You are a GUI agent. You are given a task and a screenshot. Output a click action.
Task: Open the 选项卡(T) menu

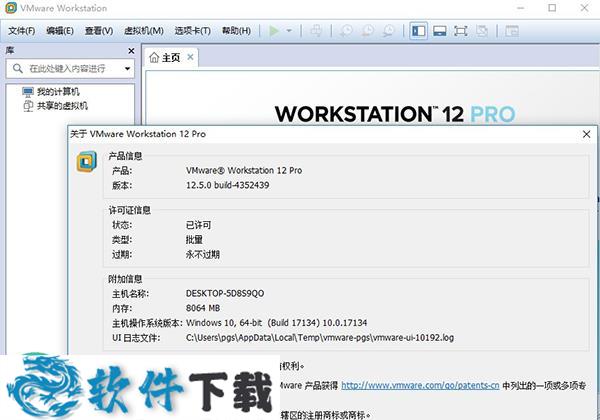pos(192,31)
